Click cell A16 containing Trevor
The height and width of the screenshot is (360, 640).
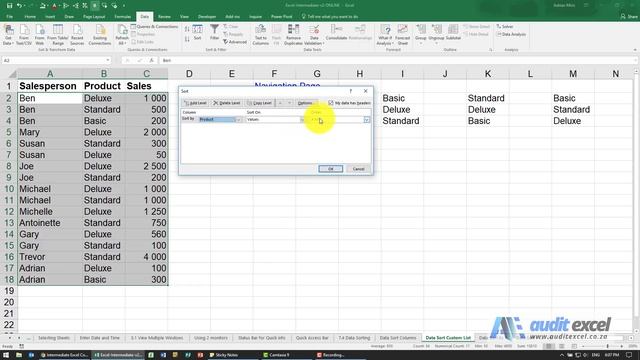point(50,257)
